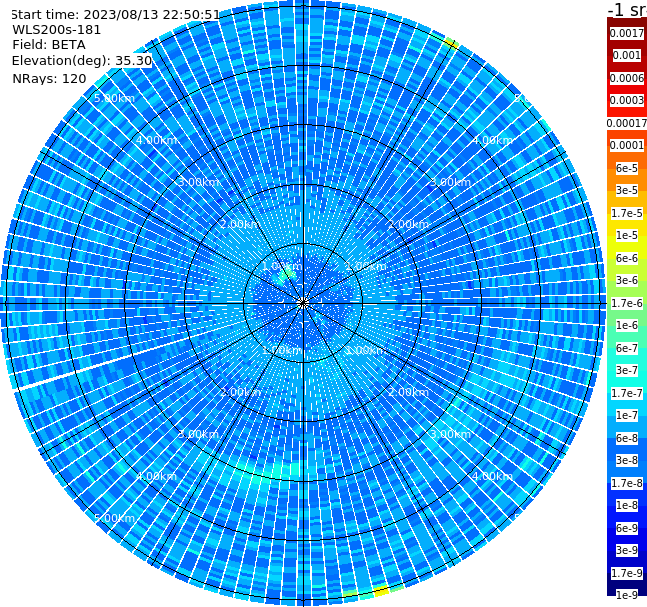Image resolution: width=647 pixels, height=607 pixels.
Task: Select the 3e-6 colorbar tick
Action: point(626,280)
